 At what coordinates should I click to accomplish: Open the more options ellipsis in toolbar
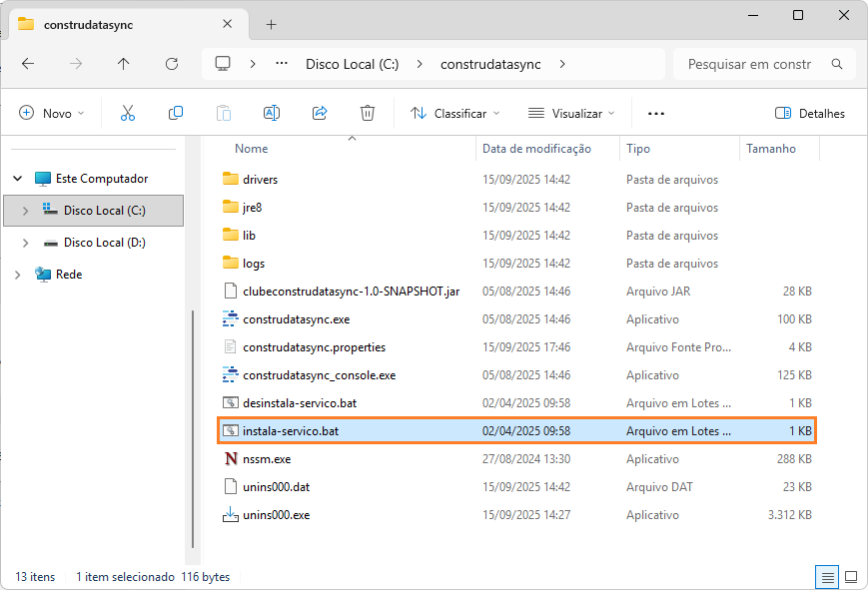coord(656,114)
